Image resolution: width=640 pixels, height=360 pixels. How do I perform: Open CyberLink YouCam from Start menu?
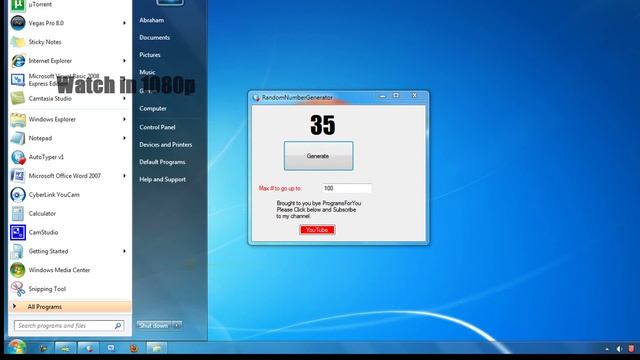[x=69, y=195]
